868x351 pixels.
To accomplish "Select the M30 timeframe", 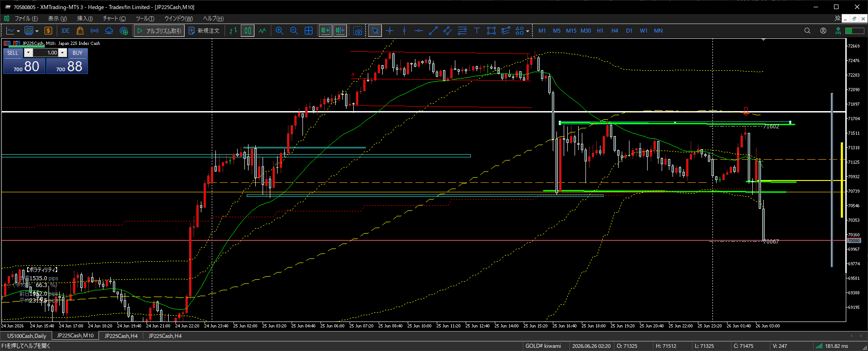I will [585, 31].
